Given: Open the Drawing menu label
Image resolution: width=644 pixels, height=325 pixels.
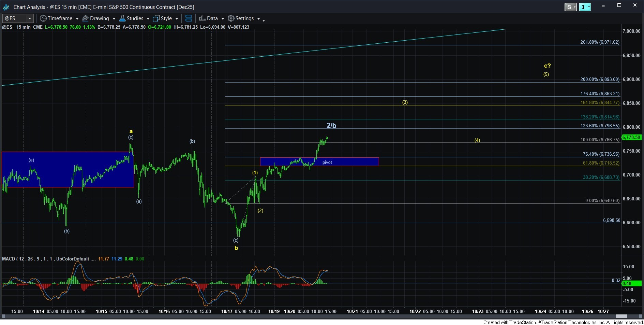Looking at the screenshot, I should (99, 18).
